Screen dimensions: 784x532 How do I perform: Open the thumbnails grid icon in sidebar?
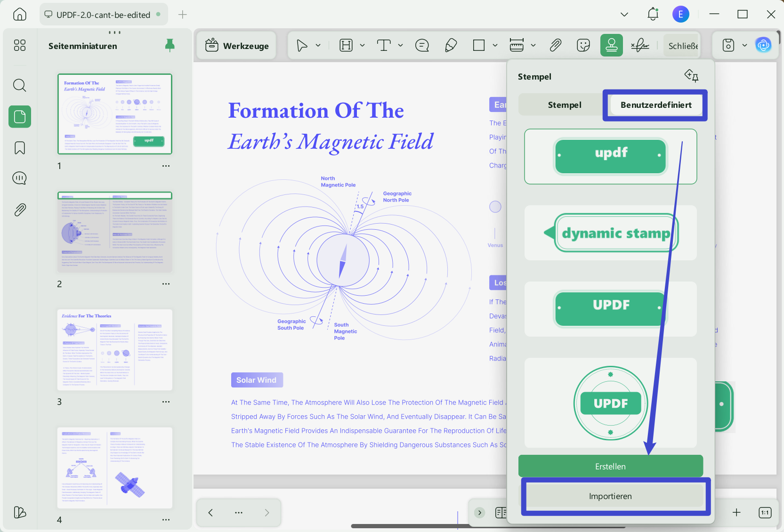20,45
